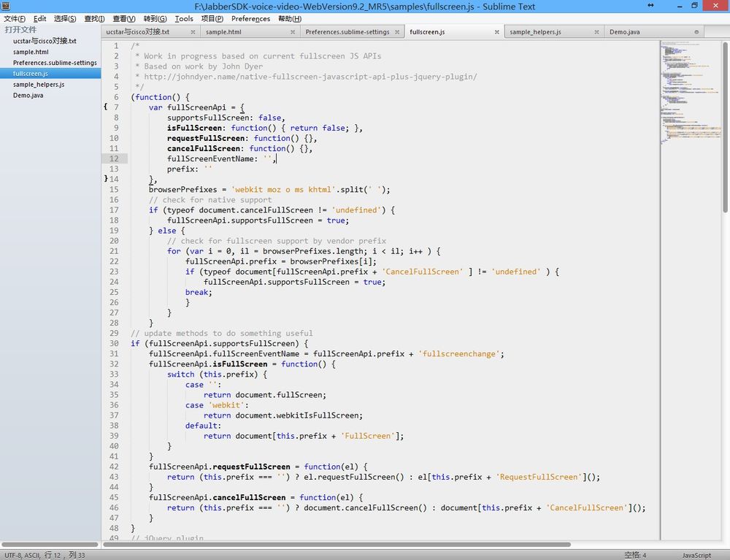730x560 pixels.
Task: Click 'document.webkitIsFullScreen' on line 37
Action: (297, 415)
